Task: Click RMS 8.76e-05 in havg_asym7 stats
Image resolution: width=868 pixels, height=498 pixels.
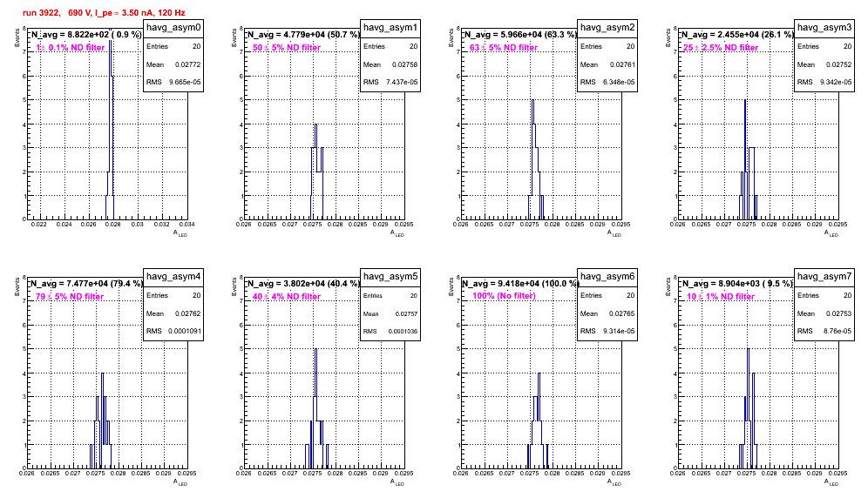Action: tap(824, 332)
